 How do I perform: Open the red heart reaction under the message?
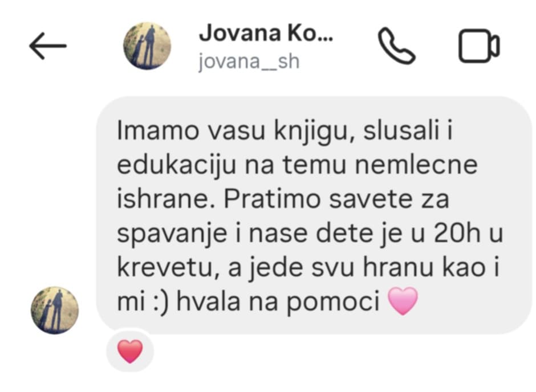tap(130, 351)
